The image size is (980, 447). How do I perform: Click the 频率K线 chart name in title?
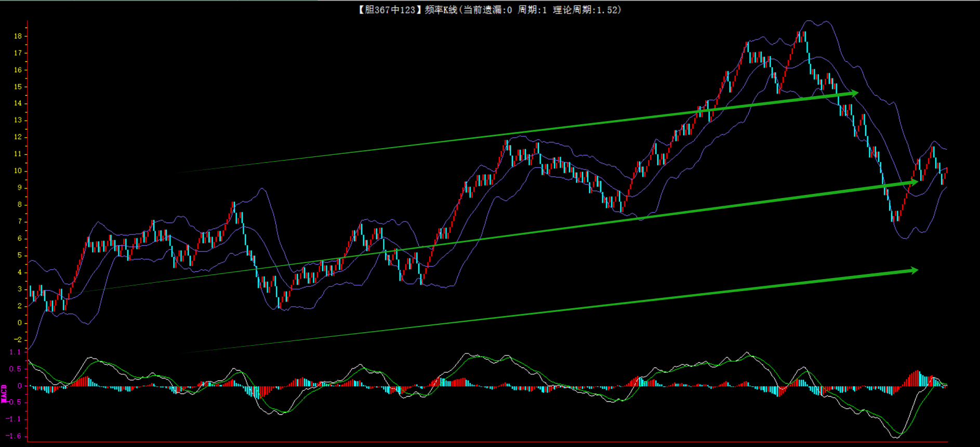tap(441, 10)
